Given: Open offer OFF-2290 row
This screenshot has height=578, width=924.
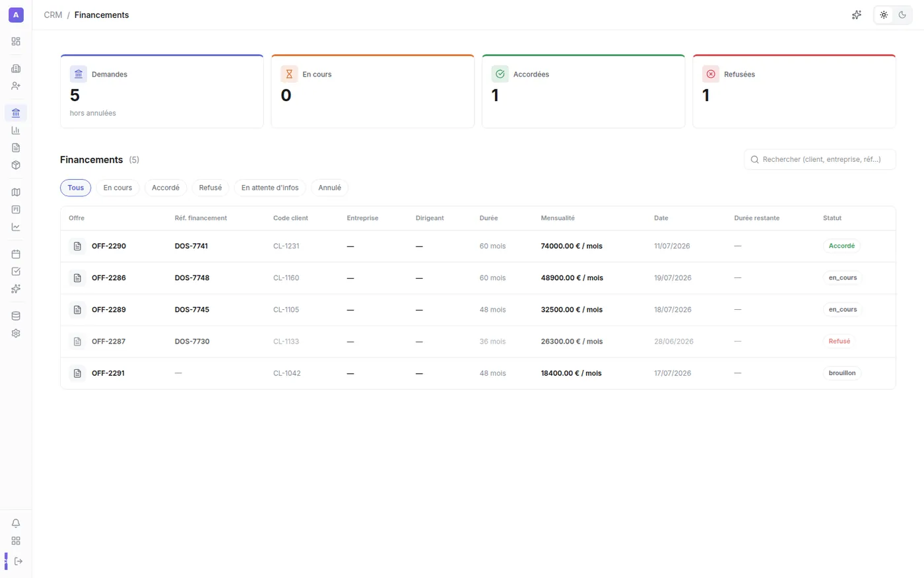Looking at the screenshot, I should pos(478,246).
